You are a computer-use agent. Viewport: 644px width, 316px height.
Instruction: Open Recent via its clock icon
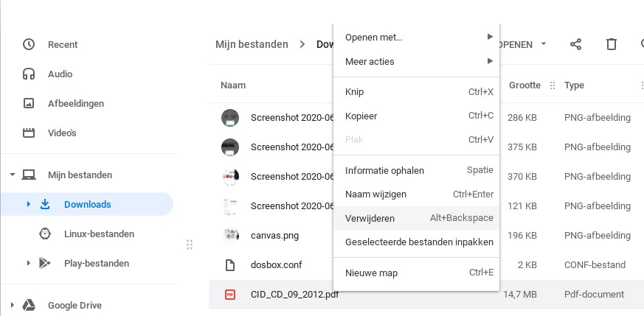coord(30,44)
